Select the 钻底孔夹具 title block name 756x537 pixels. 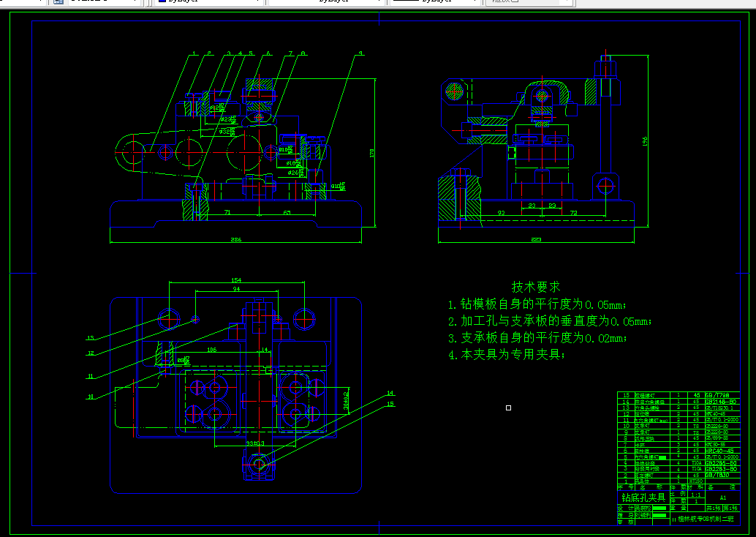click(643, 497)
